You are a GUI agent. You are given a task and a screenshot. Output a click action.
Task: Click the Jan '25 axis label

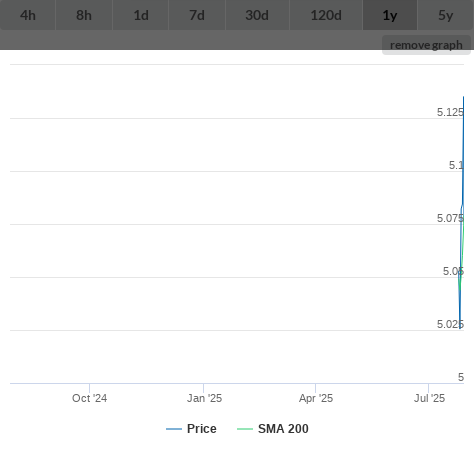[x=204, y=398]
